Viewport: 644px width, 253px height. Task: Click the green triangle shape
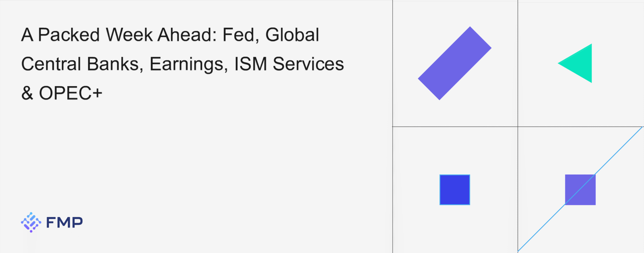pos(580,63)
